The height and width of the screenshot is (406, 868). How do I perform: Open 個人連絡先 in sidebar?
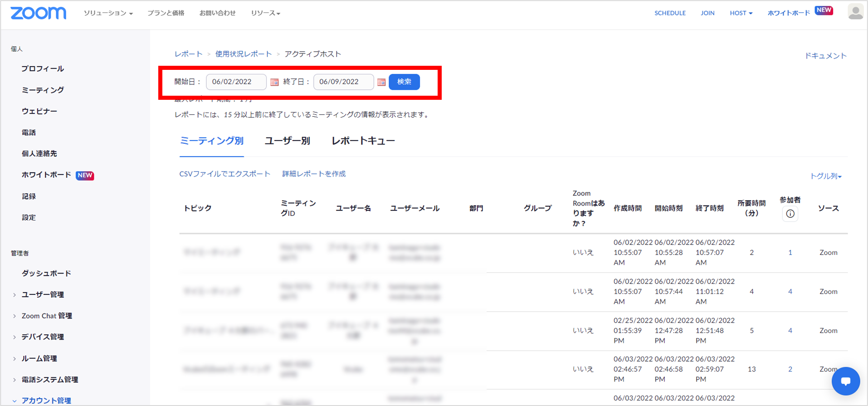coord(39,153)
